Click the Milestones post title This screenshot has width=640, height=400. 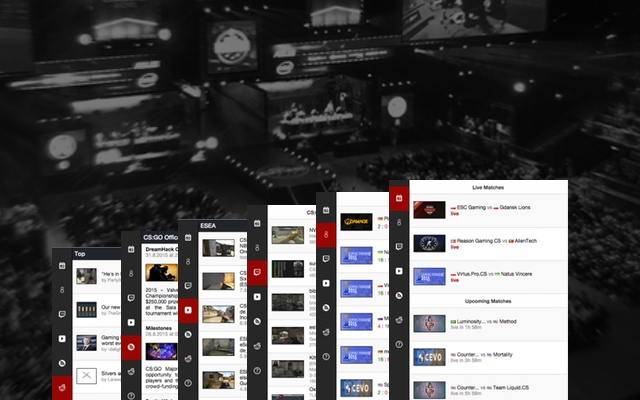tap(159, 328)
